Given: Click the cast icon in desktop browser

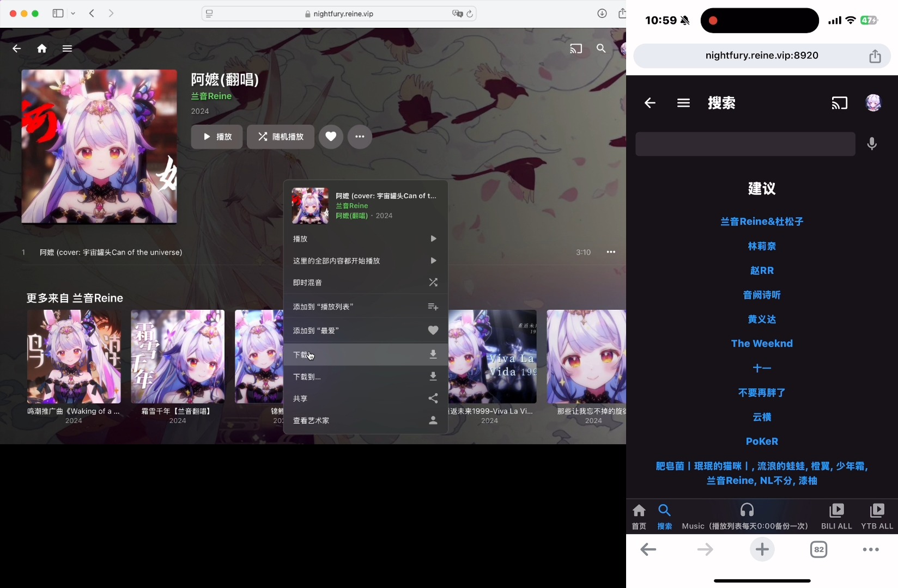Looking at the screenshot, I should (576, 48).
